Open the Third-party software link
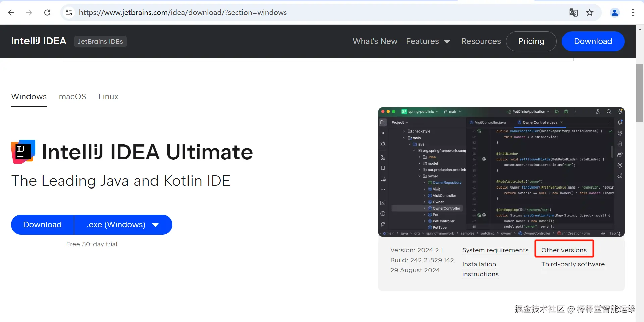The height and width of the screenshot is (322, 644). click(x=573, y=264)
